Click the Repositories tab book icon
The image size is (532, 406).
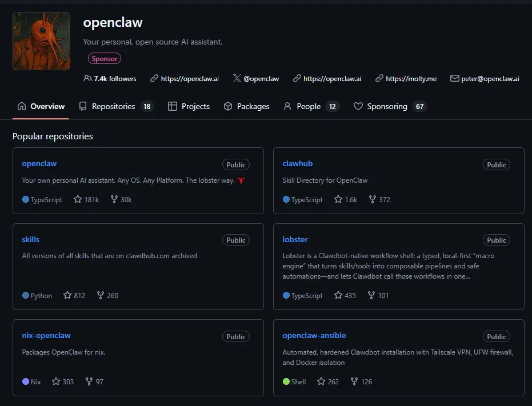click(82, 106)
